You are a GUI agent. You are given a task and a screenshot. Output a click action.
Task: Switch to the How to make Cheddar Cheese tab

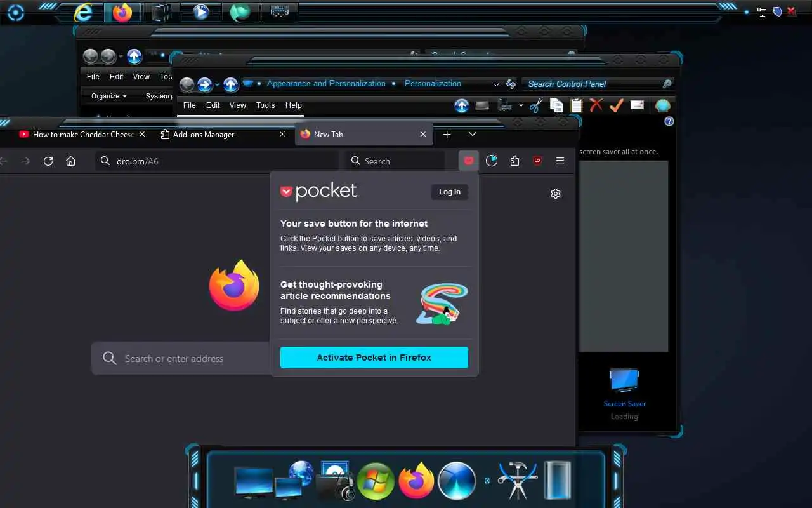[x=82, y=135]
